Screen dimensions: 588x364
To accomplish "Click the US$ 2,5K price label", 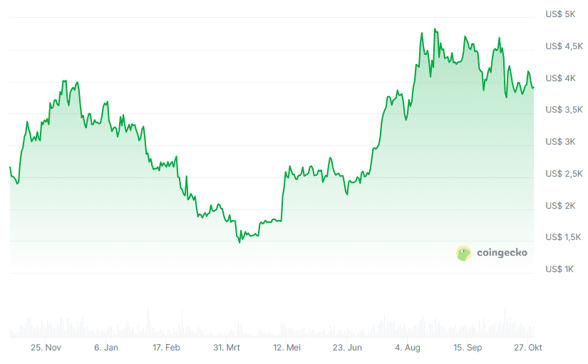I will 564,174.
